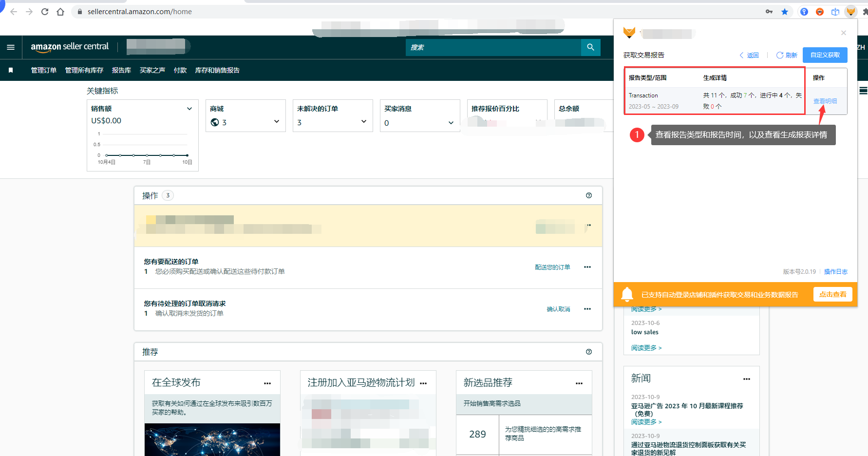The width and height of the screenshot is (868, 456).
Task: Open the ellipsis menu on 新选品推荐 card
Action: coord(579,383)
